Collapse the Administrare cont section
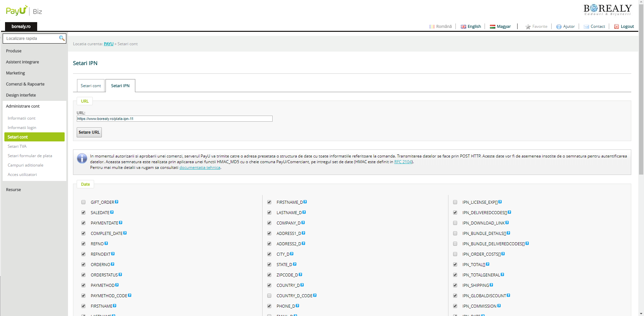 click(x=23, y=106)
